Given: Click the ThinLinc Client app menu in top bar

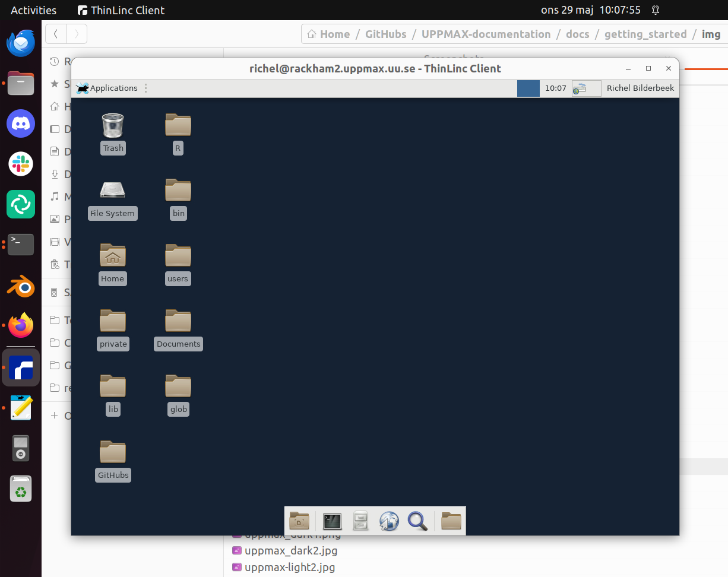Looking at the screenshot, I should pyautogui.click(x=122, y=10).
